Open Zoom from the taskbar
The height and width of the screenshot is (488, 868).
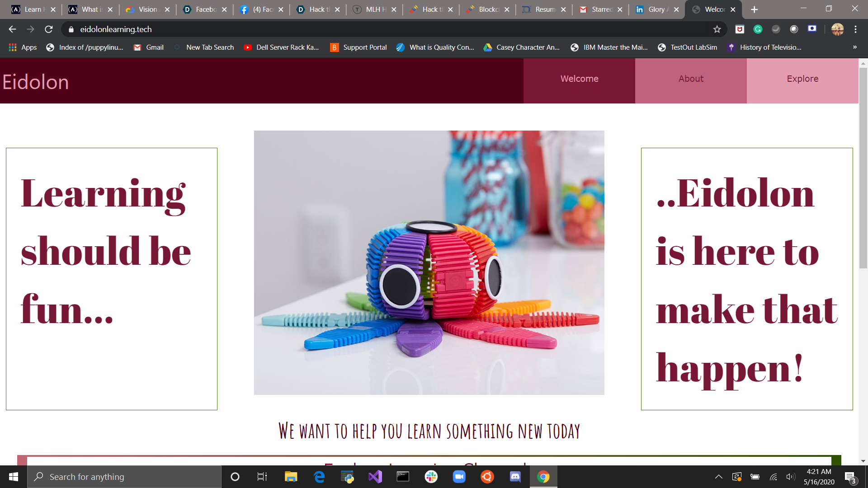[x=459, y=477]
